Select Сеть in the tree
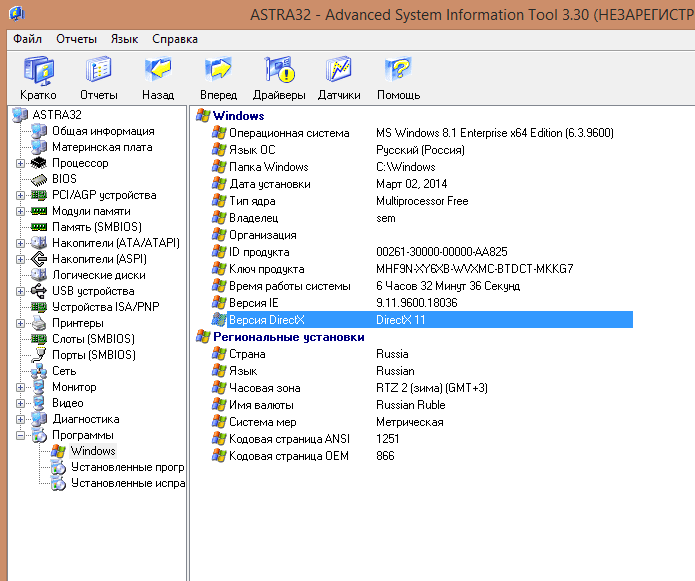This screenshot has width=695, height=581. coord(64,371)
